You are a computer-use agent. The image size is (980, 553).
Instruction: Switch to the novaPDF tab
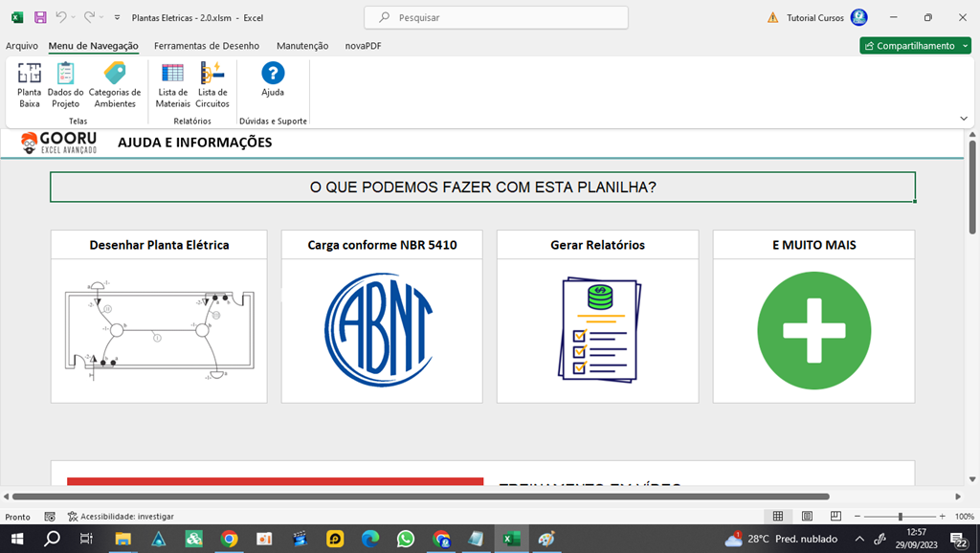click(363, 46)
